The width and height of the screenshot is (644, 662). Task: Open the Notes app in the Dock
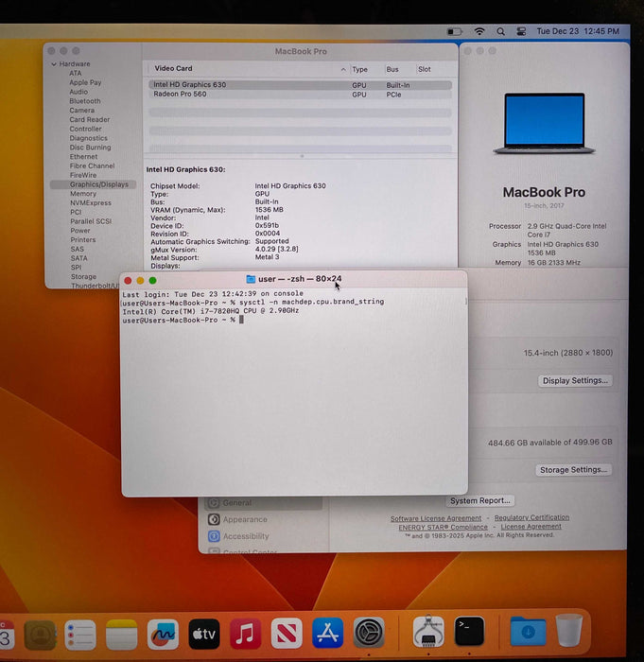122,635
